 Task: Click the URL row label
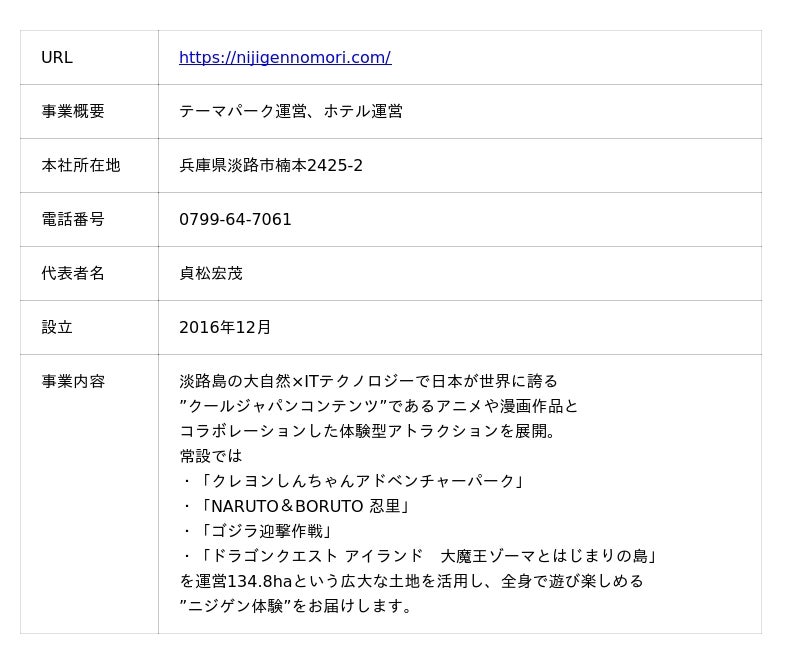coord(57,58)
